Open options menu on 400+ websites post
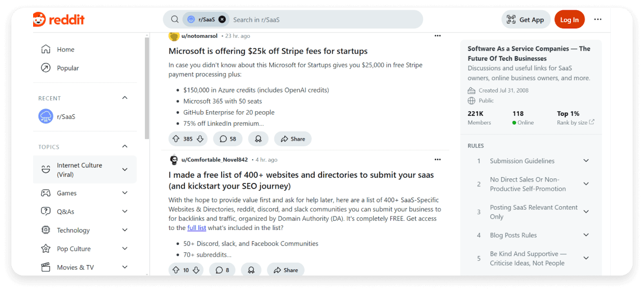 [437, 160]
